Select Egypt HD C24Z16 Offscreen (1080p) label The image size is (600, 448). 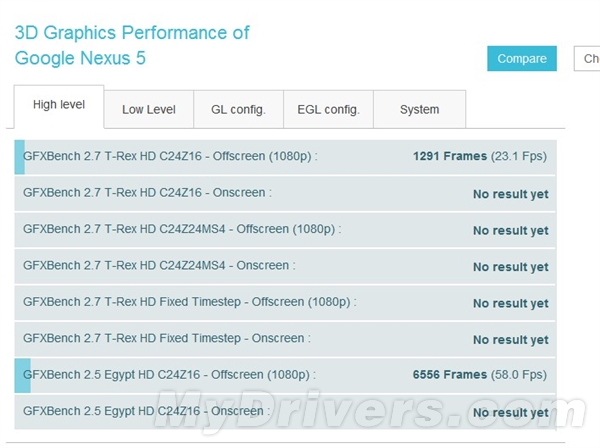pyautogui.click(x=170, y=375)
